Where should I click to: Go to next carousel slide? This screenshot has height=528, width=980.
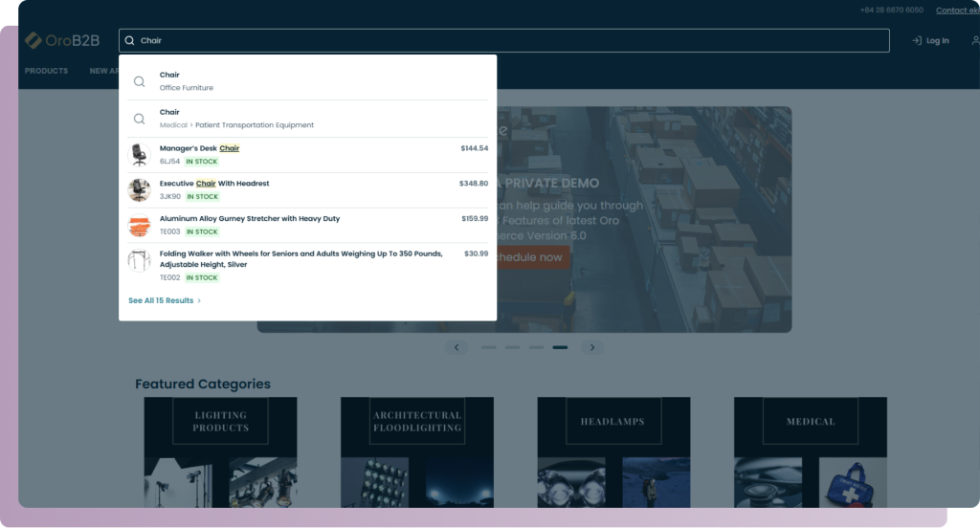(x=592, y=347)
